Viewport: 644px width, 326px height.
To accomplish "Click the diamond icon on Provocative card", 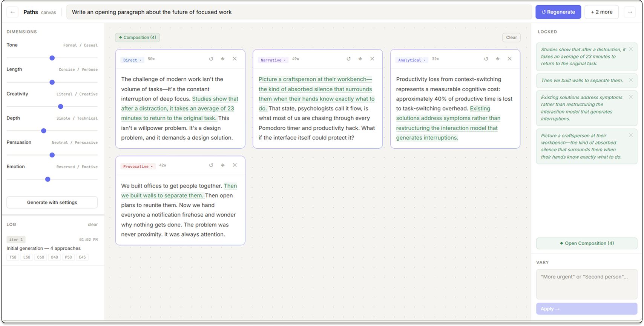I will [x=223, y=165].
